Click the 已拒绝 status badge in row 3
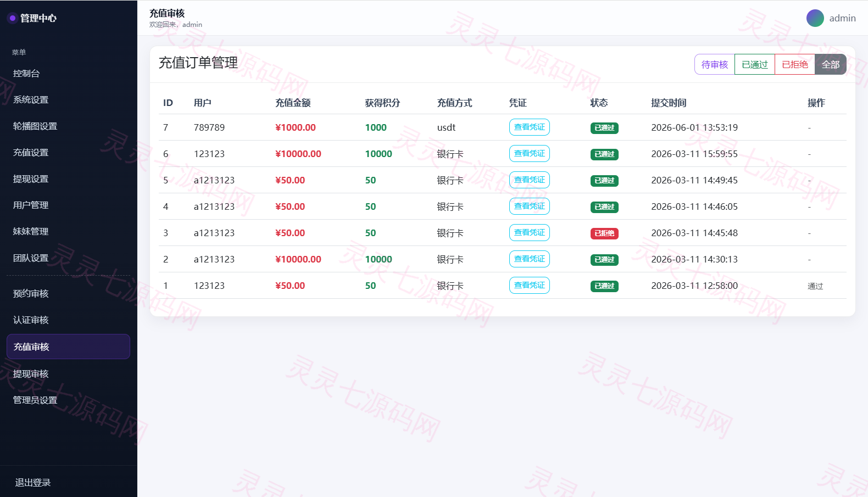The width and height of the screenshot is (868, 497). [604, 233]
